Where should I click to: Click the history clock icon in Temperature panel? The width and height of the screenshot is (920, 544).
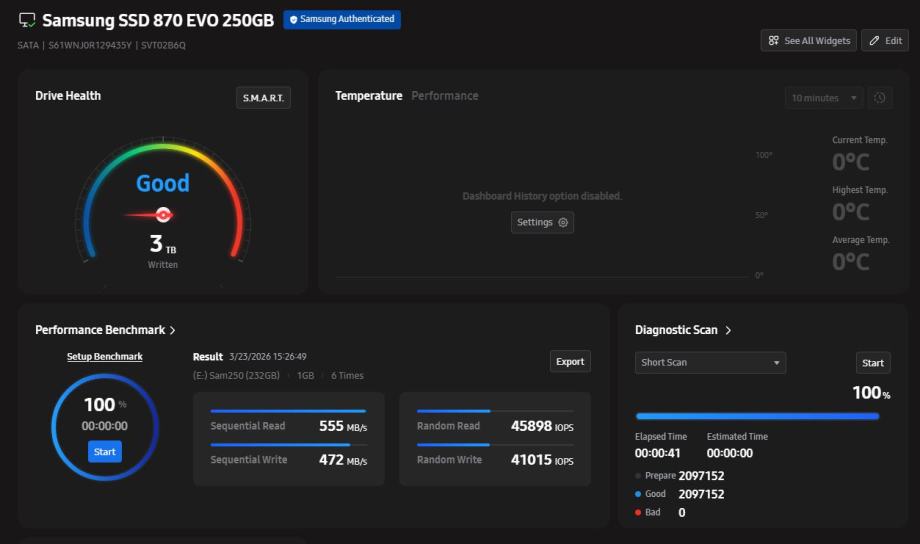pyautogui.click(x=880, y=98)
